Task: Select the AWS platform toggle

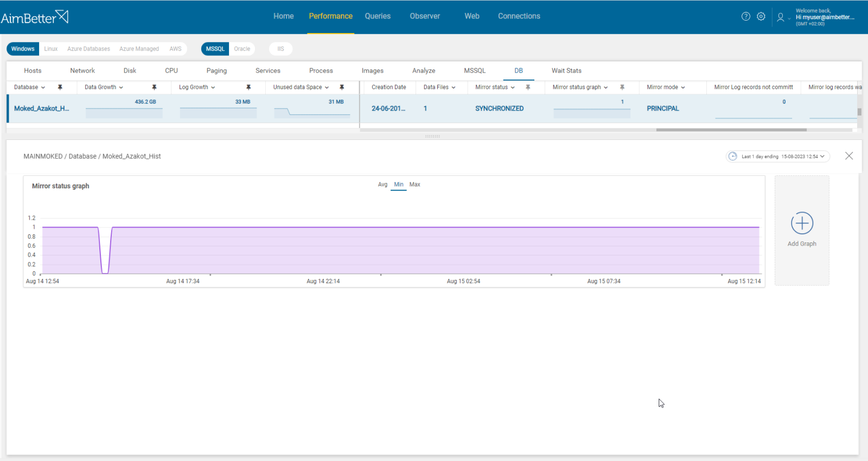Action: (175, 49)
